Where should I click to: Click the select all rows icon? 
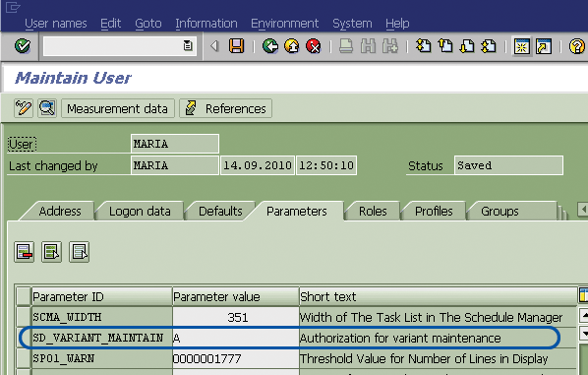[x=52, y=252]
